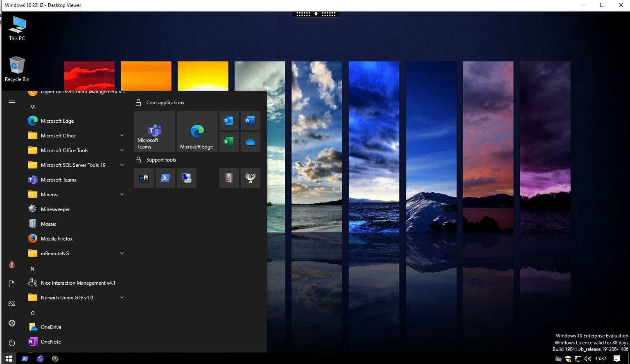Expand the Microsoft Office folder
The image size is (630, 364).
coord(122,136)
